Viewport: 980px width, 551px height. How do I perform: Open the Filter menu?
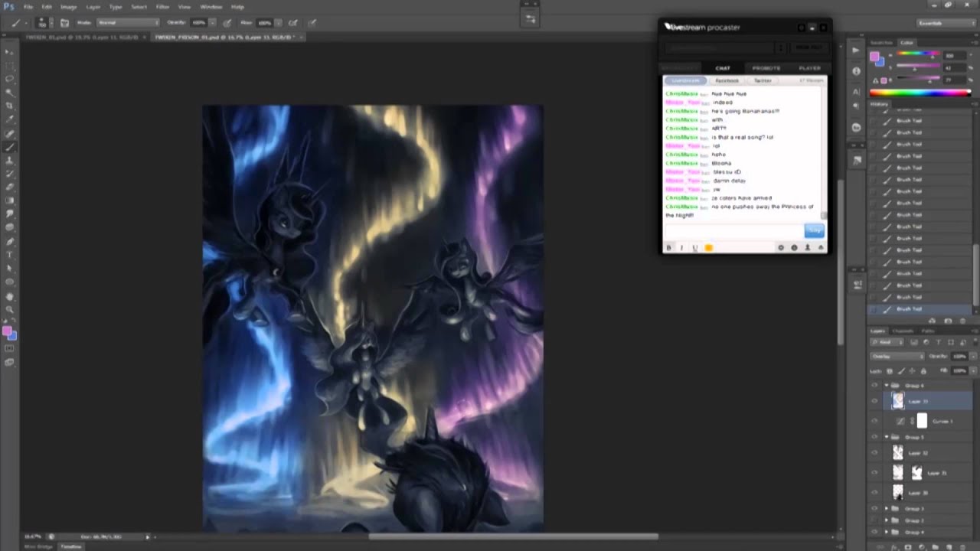162,7
